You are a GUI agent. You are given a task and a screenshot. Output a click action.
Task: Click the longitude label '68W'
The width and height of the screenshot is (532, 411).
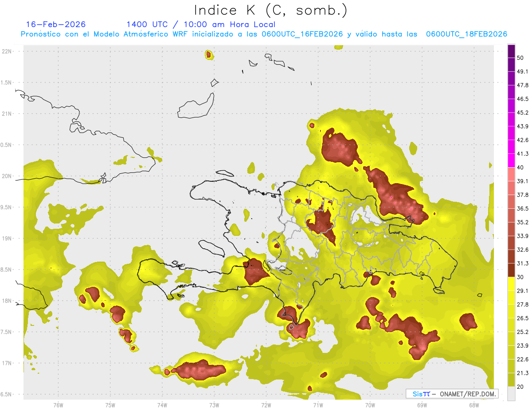click(473, 405)
